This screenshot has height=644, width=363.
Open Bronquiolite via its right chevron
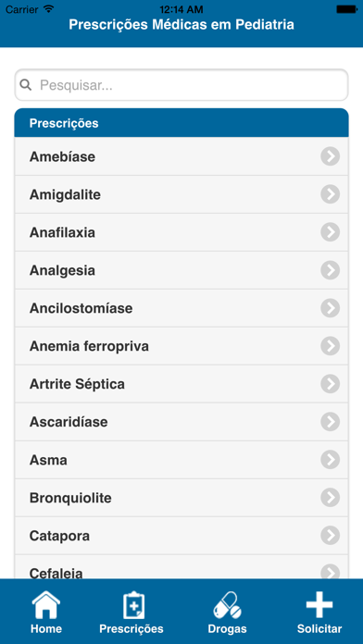(330, 498)
